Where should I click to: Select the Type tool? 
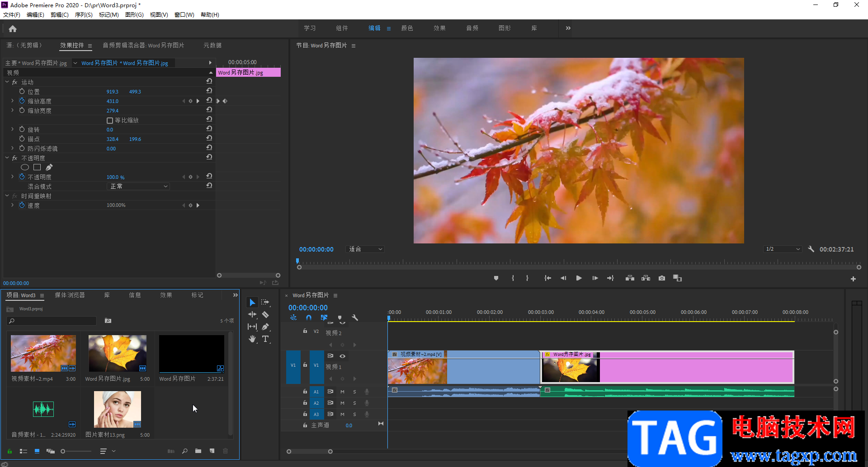coord(265,339)
